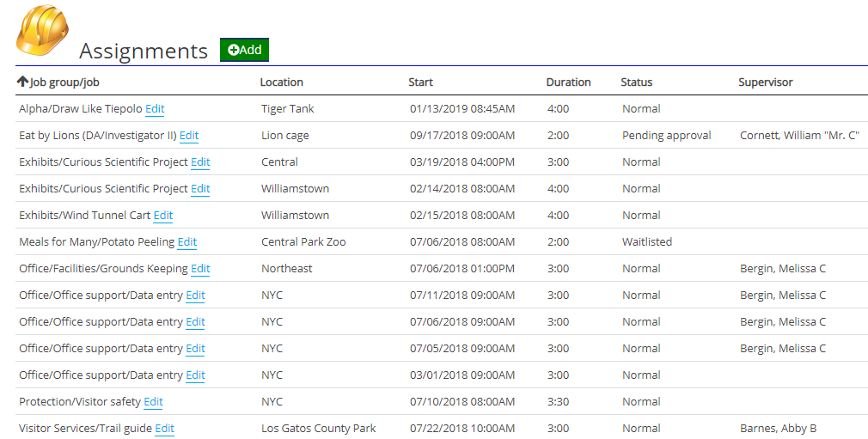Image resolution: width=868 pixels, height=439 pixels.
Task: Click the yellow hard hat logo
Action: tap(42, 30)
